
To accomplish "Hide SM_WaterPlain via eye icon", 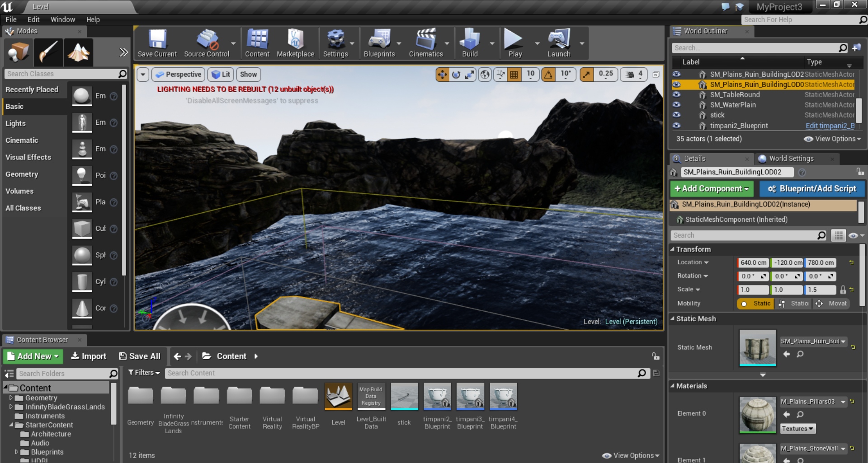I will 676,105.
